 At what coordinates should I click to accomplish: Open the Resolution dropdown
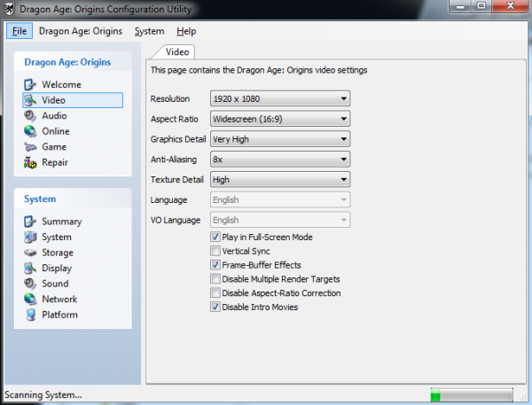280,98
